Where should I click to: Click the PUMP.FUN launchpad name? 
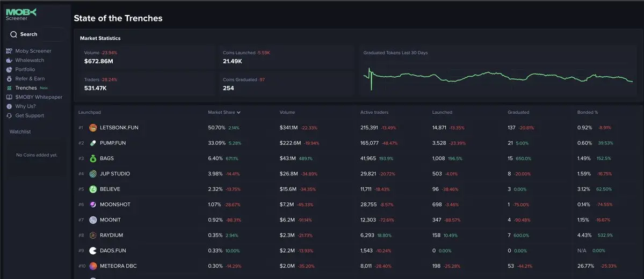pos(113,143)
